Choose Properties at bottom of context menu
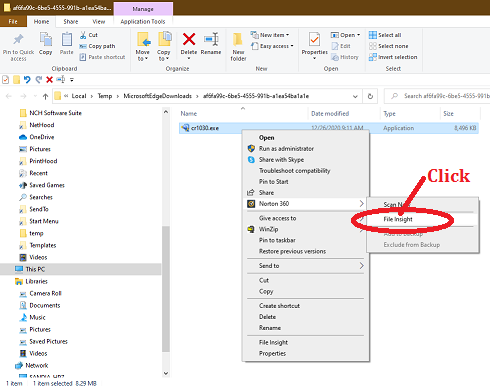The width and height of the screenshot is (490, 387). tap(272, 353)
